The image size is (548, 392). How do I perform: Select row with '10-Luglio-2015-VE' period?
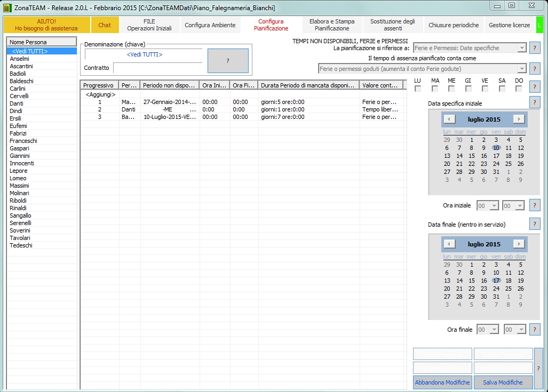point(243,117)
